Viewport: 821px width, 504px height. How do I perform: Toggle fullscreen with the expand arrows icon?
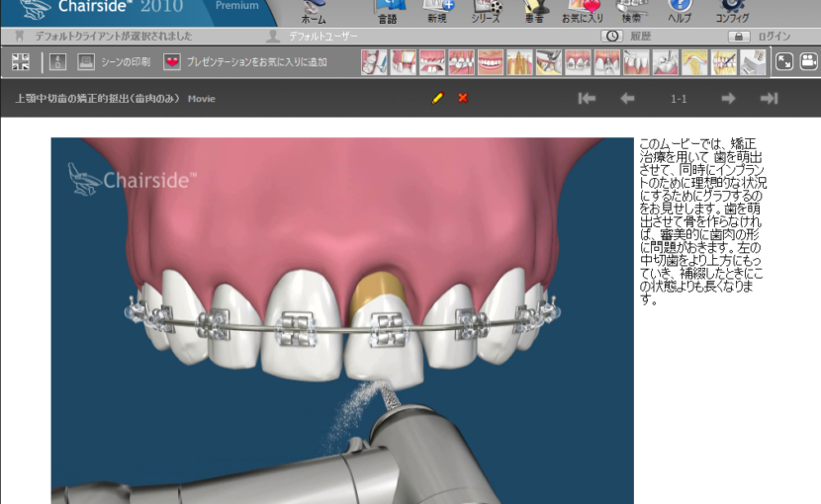click(x=784, y=61)
